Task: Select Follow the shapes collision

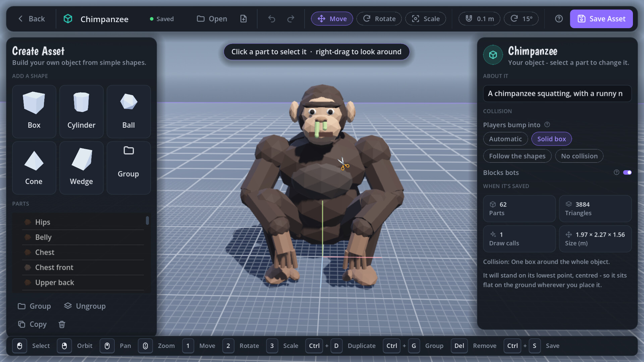Action: 517,156
